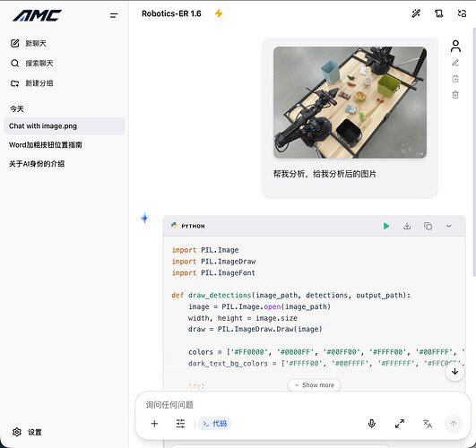Click the user avatar icon next to the message

click(x=455, y=46)
